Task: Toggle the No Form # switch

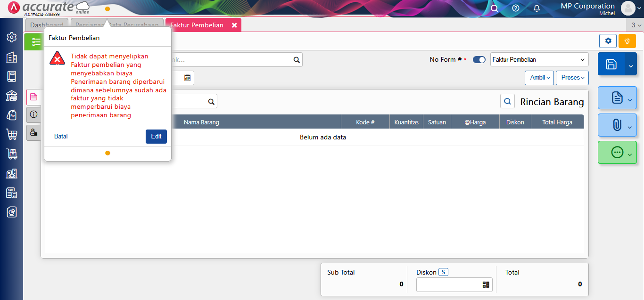Action: 479,60
